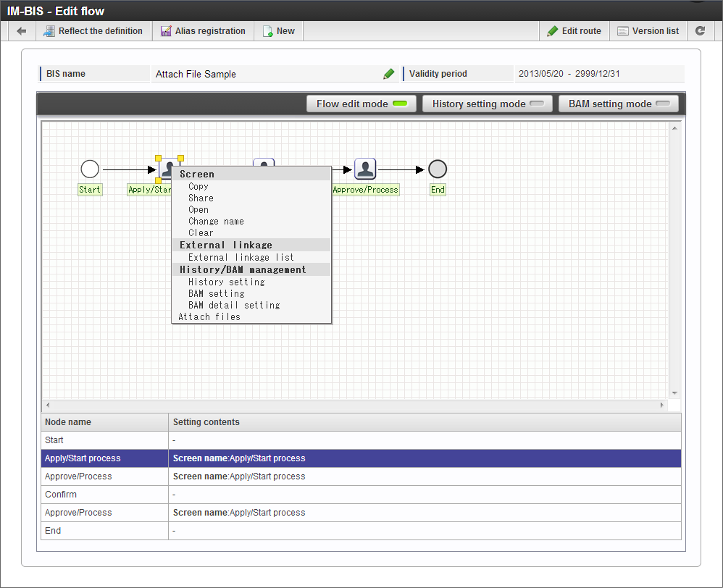The width and height of the screenshot is (723, 588).
Task: Click the New document button
Action: [278, 31]
